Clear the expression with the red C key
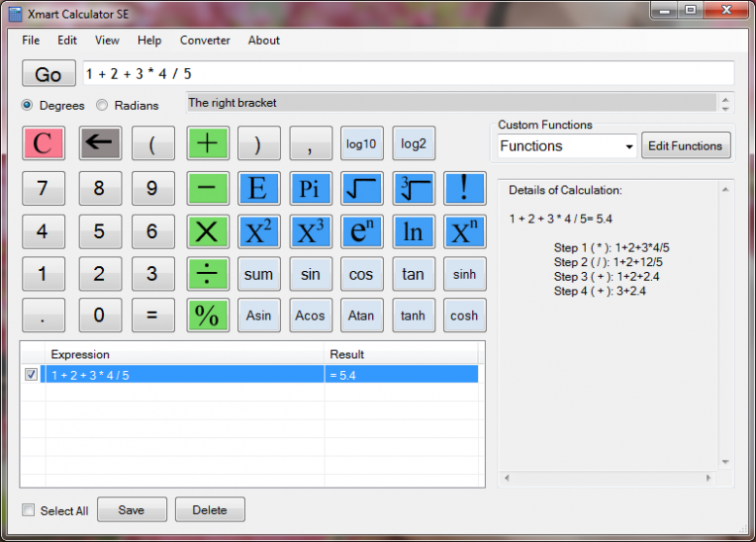The image size is (756, 542). pyautogui.click(x=44, y=143)
